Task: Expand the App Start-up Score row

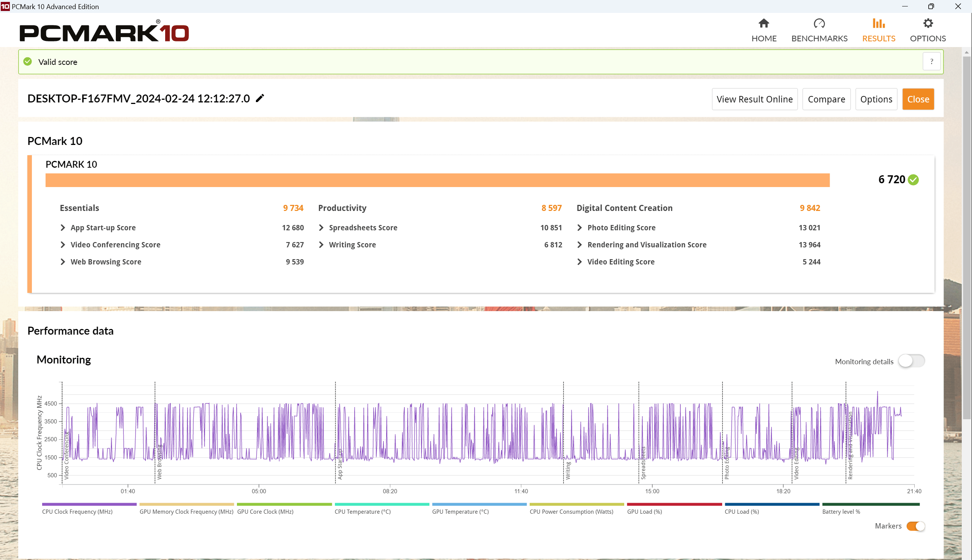Action: tap(63, 228)
